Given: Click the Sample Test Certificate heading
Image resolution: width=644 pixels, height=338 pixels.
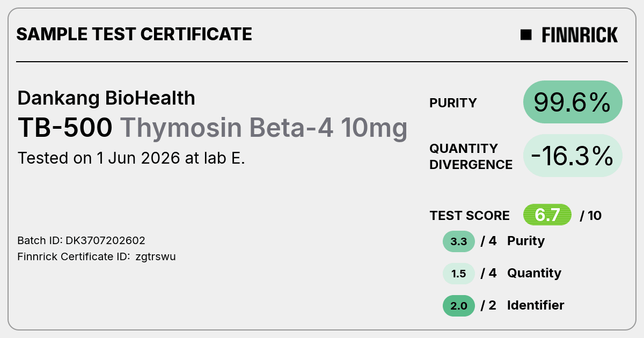Looking at the screenshot, I should click(x=134, y=34).
